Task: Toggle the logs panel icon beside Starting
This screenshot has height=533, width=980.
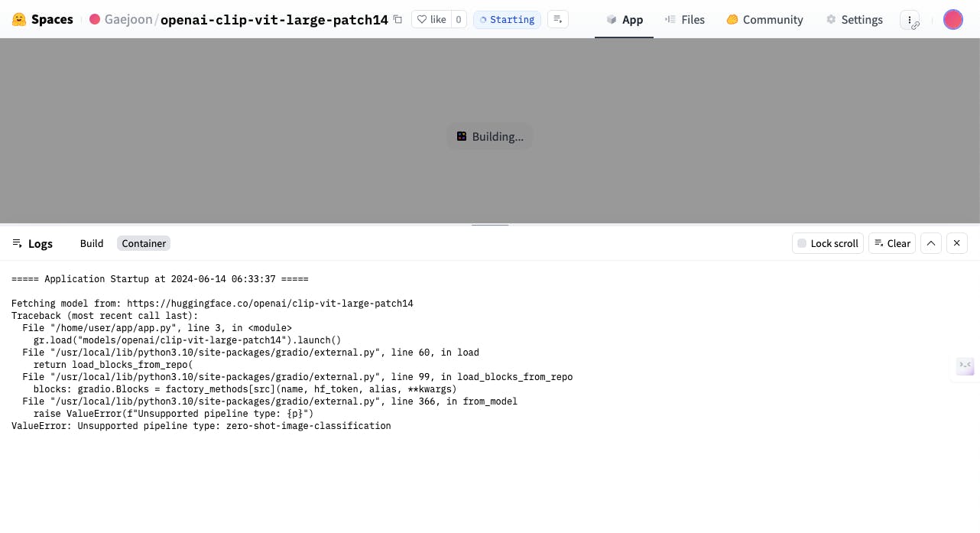Action: (558, 19)
